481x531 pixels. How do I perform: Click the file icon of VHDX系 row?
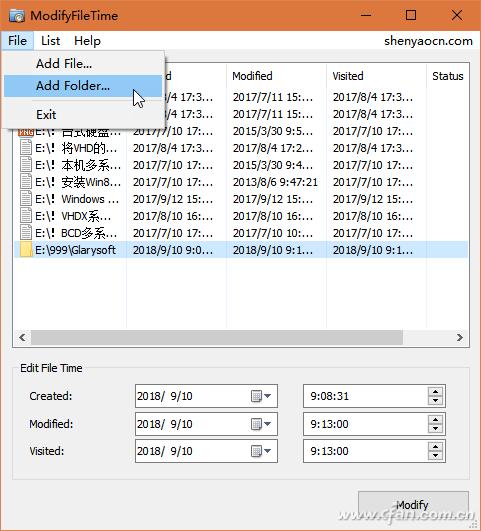(x=26, y=216)
